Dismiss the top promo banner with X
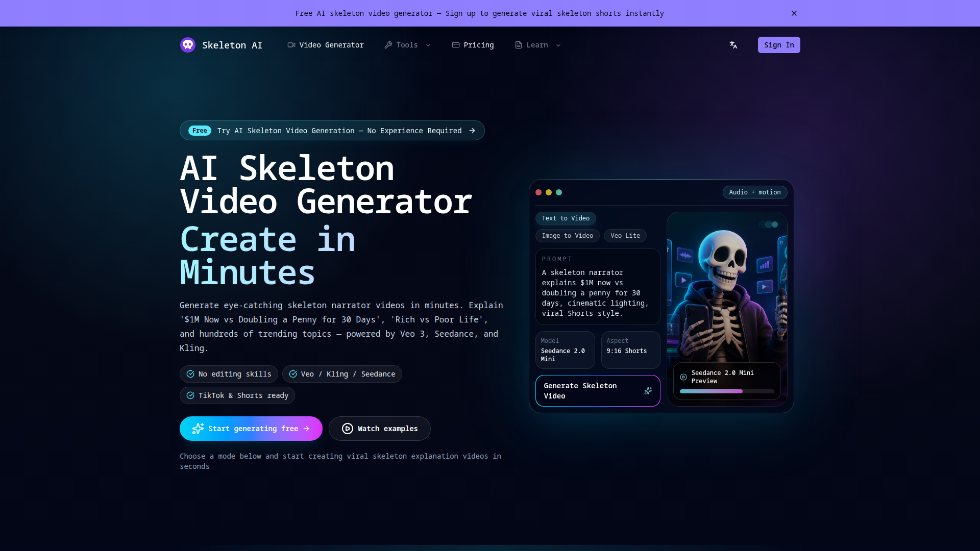Viewport: 980px width, 551px height. point(794,13)
